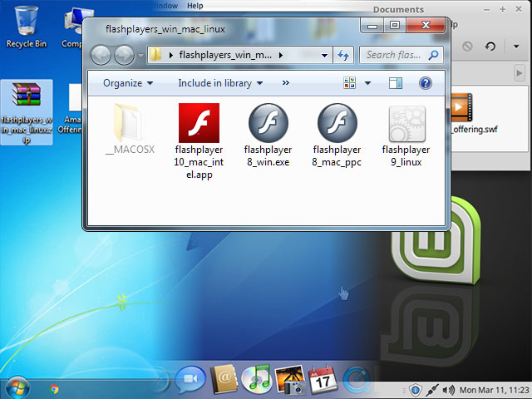Open the __MACOSX folder
Image resolution: width=532 pixels, height=399 pixels.
(x=130, y=124)
